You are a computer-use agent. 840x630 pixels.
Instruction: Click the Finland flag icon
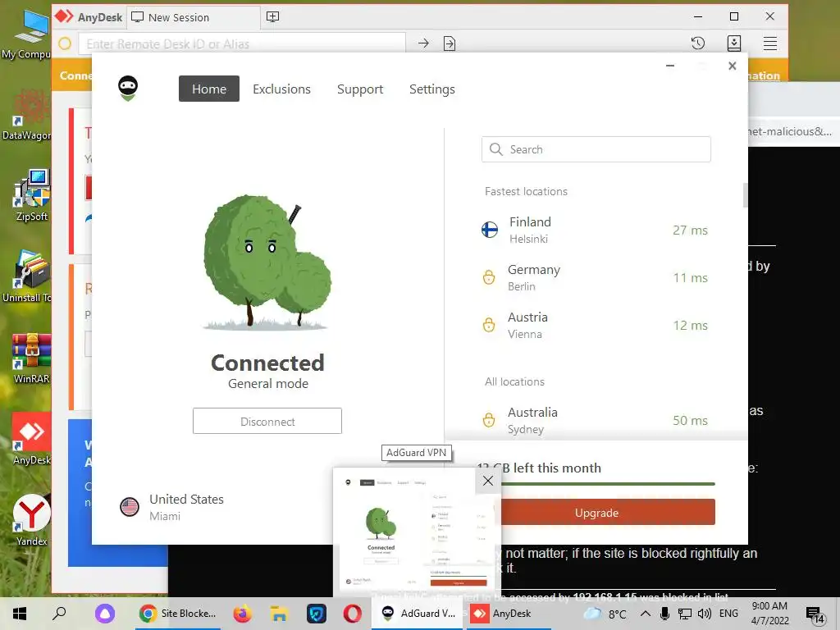(x=490, y=230)
